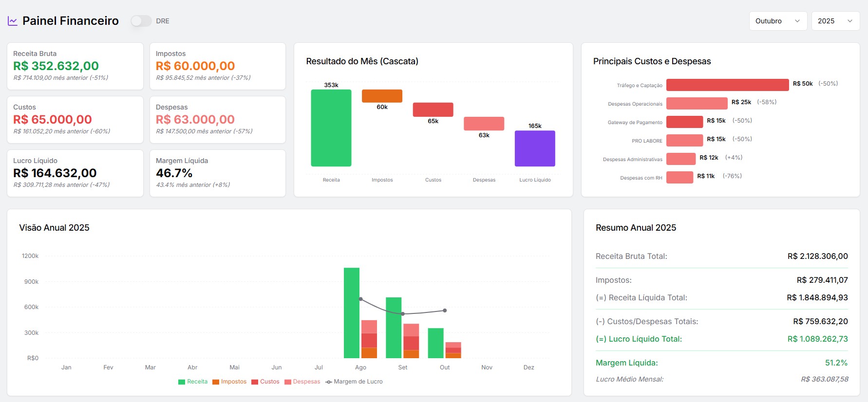Click the Resumo Anual 2025 heading
This screenshot has height=402, width=868.
pyautogui.click(x=636, y=228)
